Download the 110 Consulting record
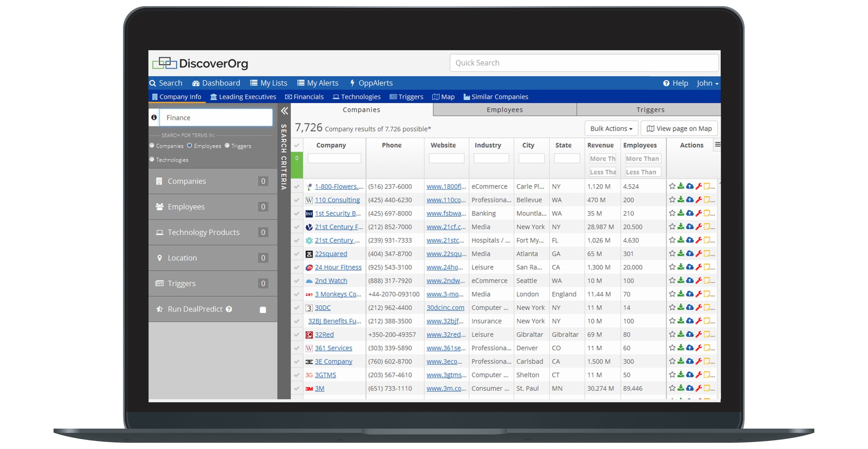 [x=681, y=200]
